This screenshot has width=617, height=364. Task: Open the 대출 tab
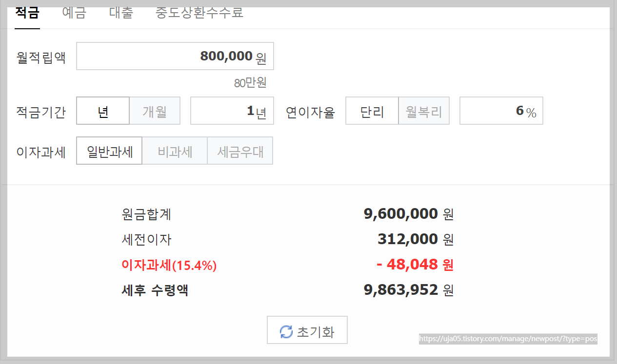(x=120, y=13)
